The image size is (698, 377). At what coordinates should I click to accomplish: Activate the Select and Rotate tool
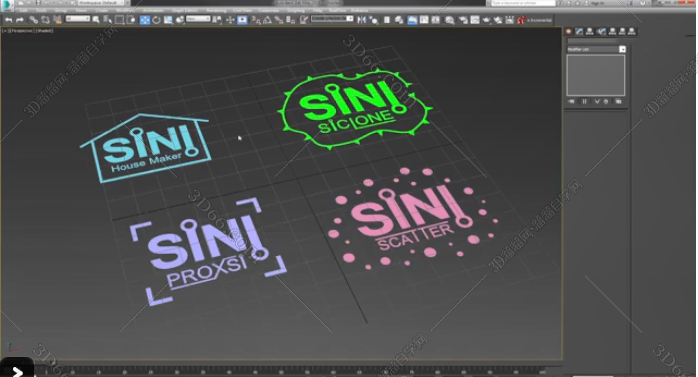point(156,20)
